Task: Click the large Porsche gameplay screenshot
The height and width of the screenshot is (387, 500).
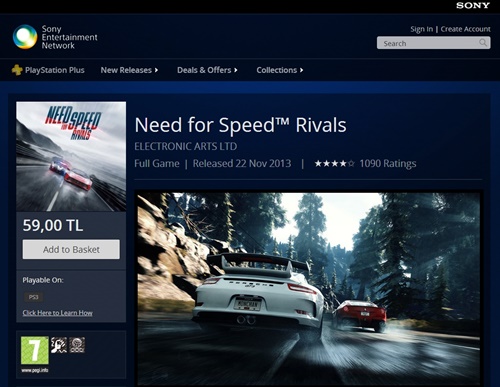Action: (x=308, y=288)
